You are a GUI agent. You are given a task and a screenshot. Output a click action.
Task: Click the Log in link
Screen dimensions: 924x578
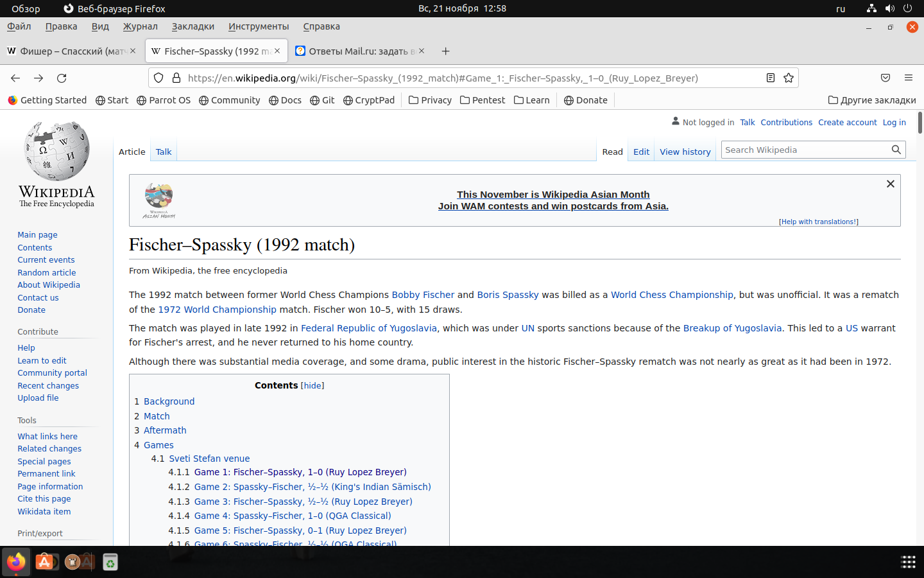click(x=894, y=122)
